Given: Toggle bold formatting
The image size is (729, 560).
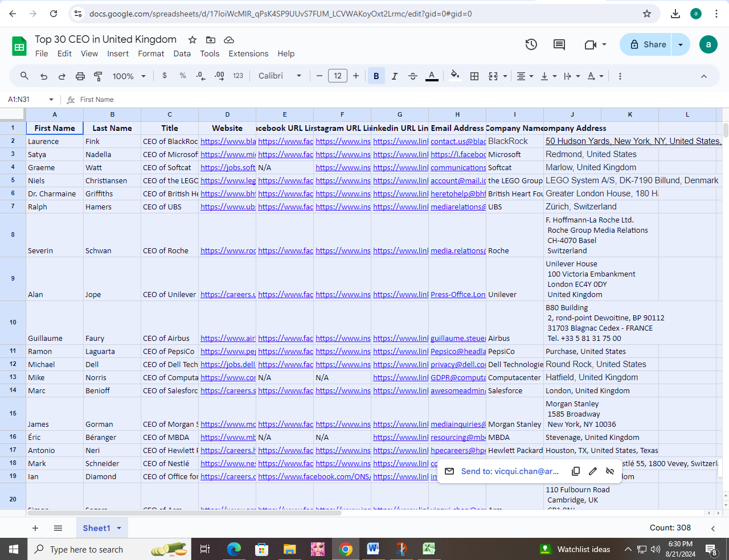Looking at the screenshot, I should (x=376, y=76).
